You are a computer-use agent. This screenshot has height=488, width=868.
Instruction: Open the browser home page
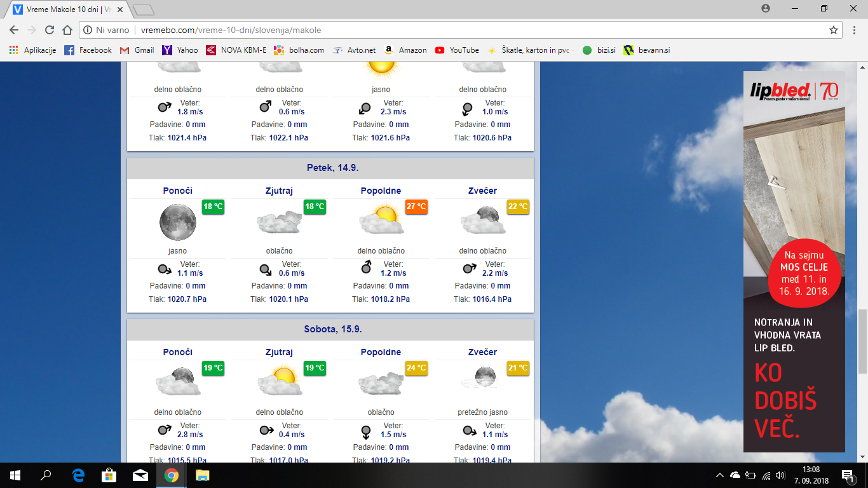point(67,30)
